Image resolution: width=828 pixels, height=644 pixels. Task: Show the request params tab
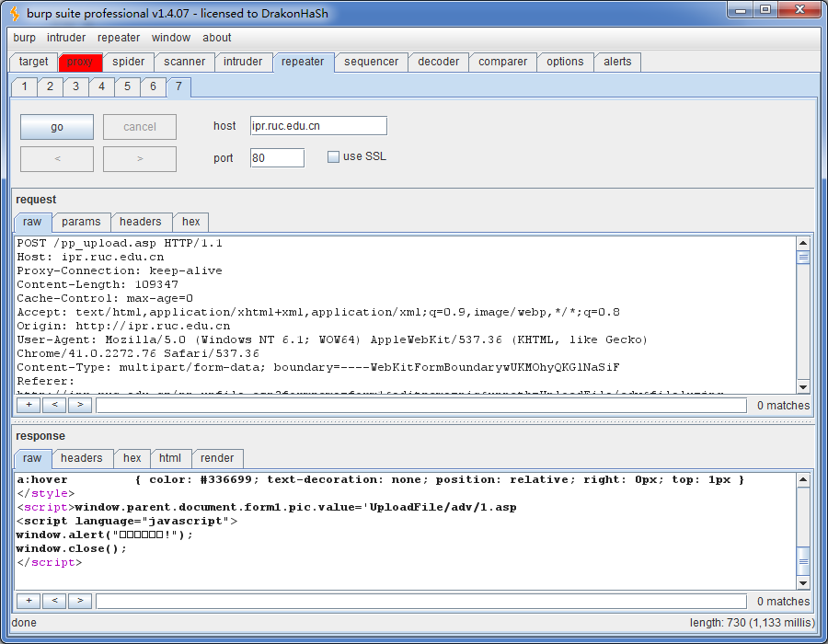tap(81, 222)
